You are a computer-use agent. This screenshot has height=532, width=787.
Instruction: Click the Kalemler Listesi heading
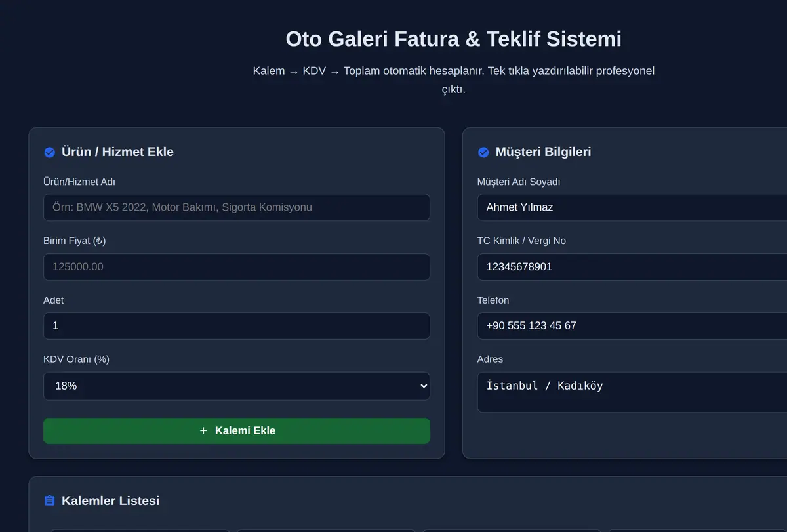[110, 501]
